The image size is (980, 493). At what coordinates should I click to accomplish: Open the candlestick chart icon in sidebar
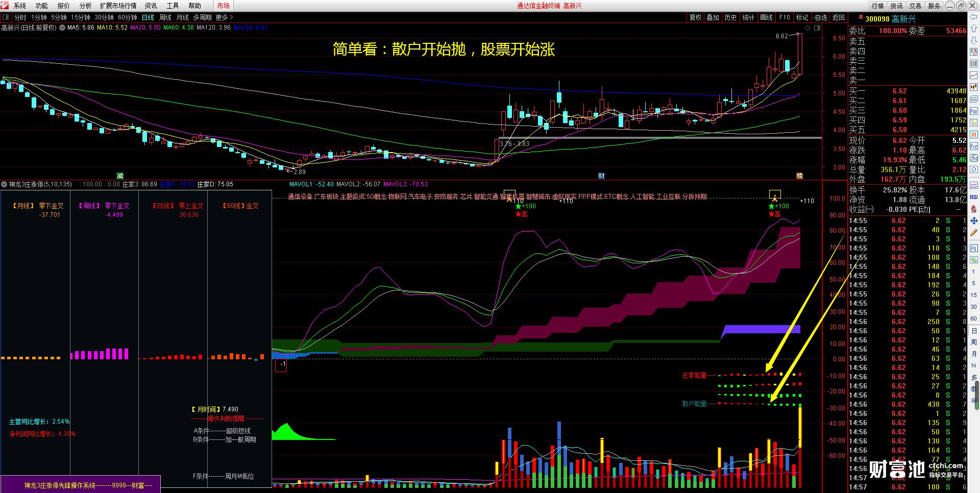pos(973,87)
